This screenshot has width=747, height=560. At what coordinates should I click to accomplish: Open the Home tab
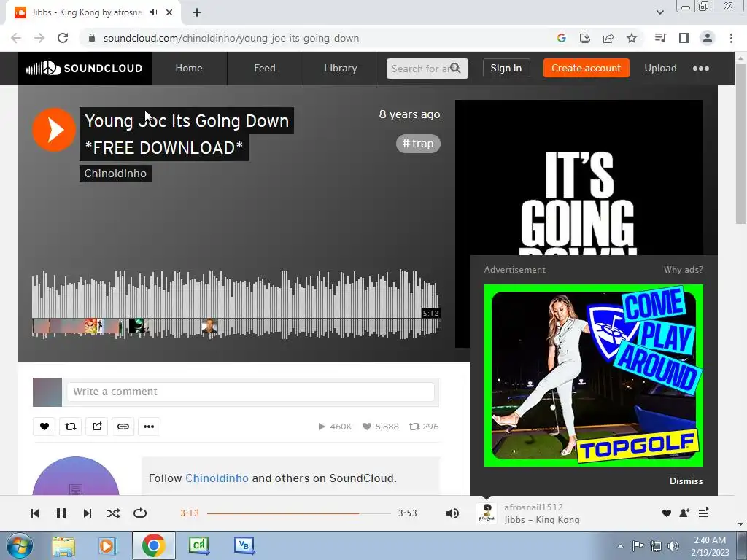click(x=189, y=68)
